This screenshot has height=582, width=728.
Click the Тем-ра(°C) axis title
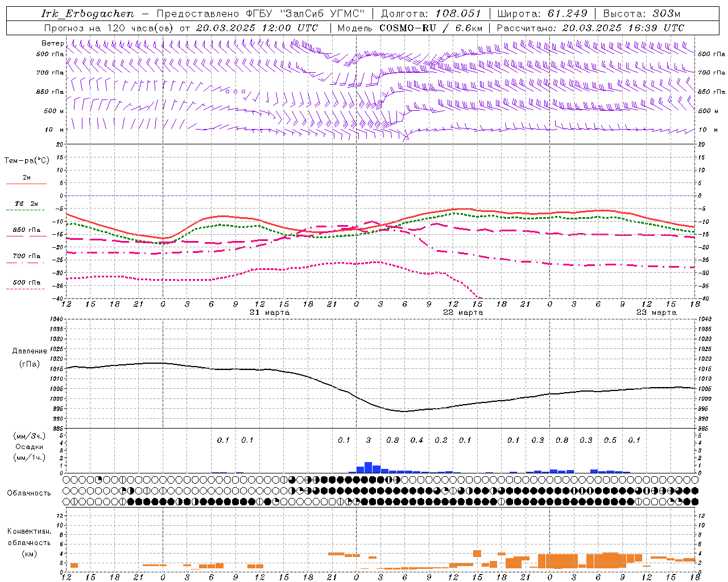[27, 161]
